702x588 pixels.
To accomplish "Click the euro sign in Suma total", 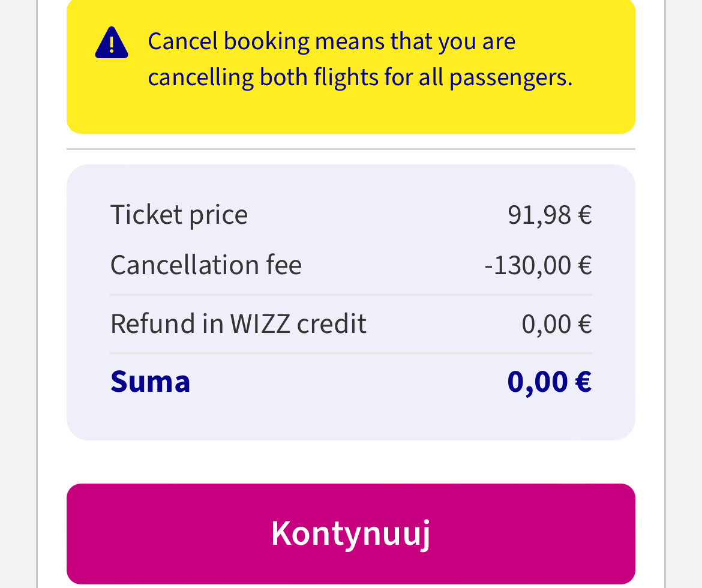I will click(583, 382).
